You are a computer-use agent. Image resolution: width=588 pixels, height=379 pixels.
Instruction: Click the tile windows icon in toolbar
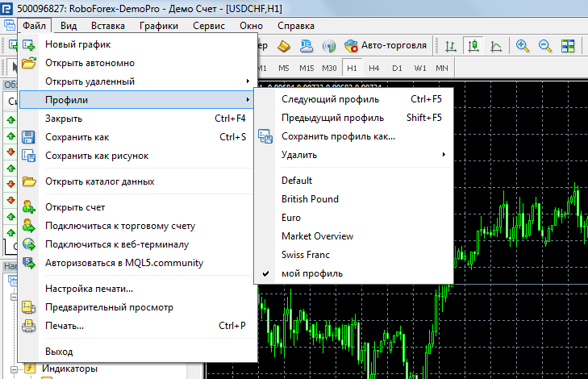[x=570, y=45]
